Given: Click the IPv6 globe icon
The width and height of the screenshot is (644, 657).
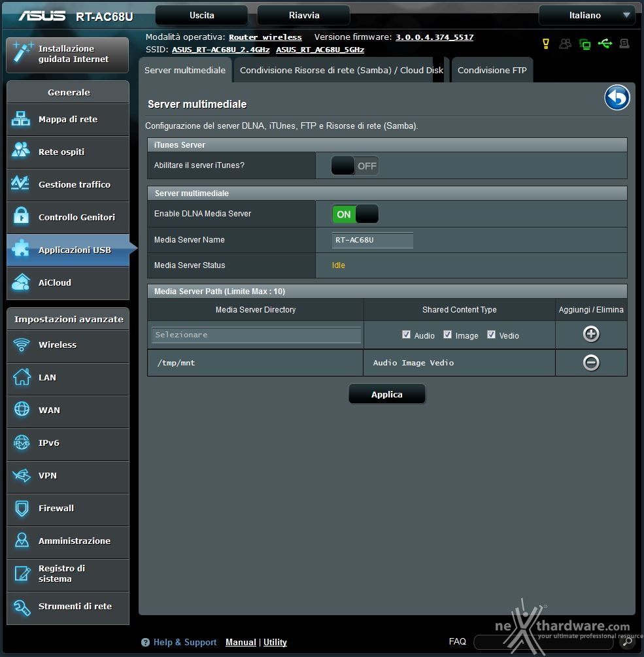Looking at the screenshot, I should coord(22,443).
